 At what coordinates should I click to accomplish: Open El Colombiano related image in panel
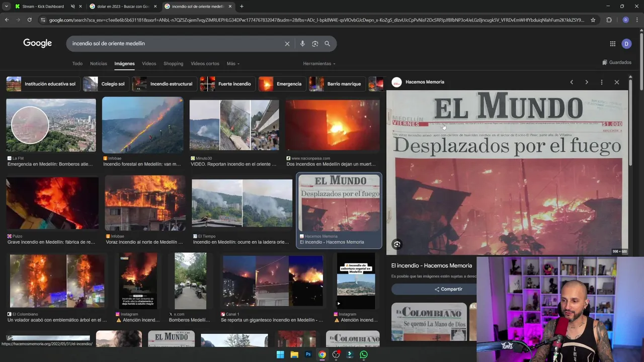click(x=429, y=322)
